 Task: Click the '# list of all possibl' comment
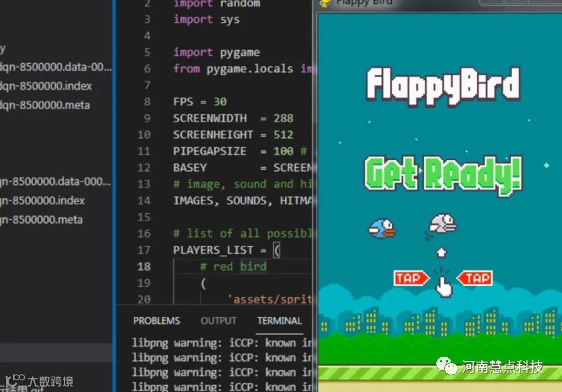coord(243,233)
